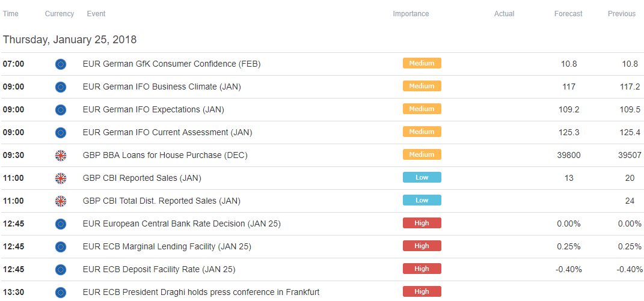Open EUR German IFO Expectations (JAN) event

[x=153, y=109]
